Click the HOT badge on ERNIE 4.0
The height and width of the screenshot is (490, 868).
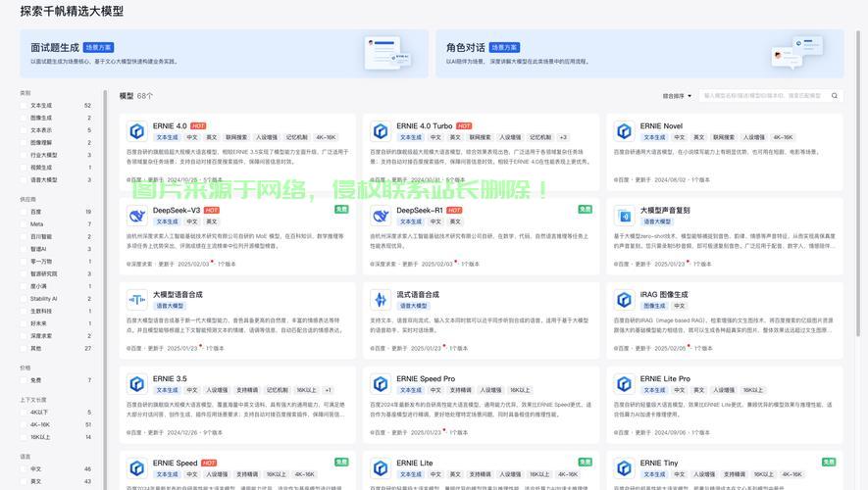[198, 126]
